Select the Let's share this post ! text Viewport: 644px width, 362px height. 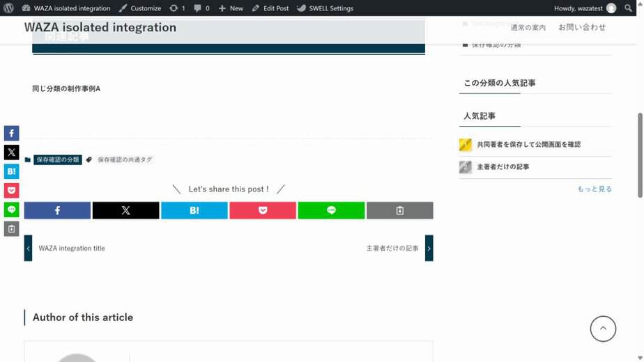point(229,189)
